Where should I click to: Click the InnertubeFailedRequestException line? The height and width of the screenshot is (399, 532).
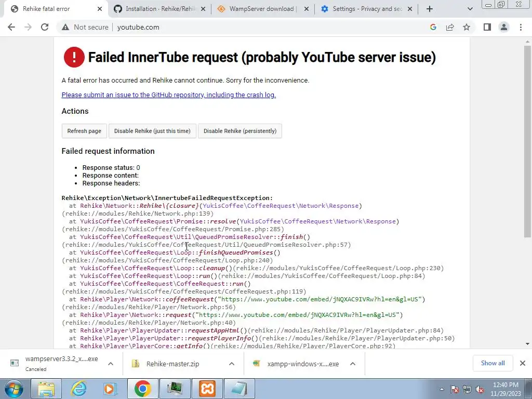point(167,198)
